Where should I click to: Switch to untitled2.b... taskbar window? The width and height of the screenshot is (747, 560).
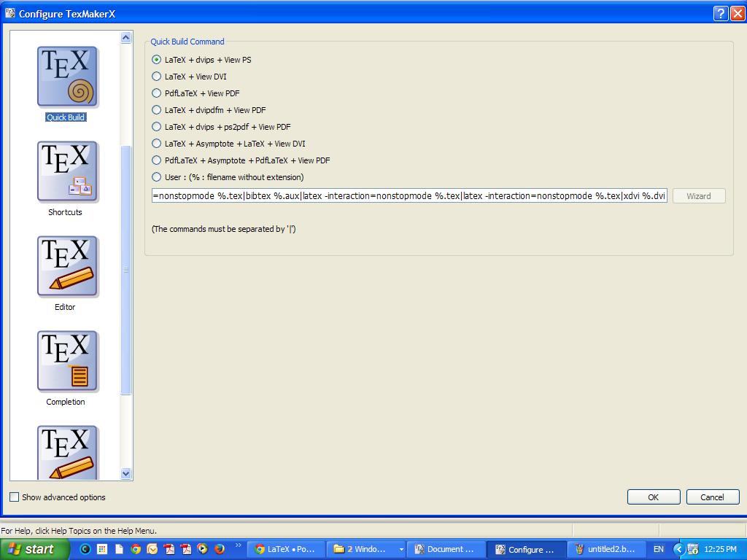click(x=607, y=550)
